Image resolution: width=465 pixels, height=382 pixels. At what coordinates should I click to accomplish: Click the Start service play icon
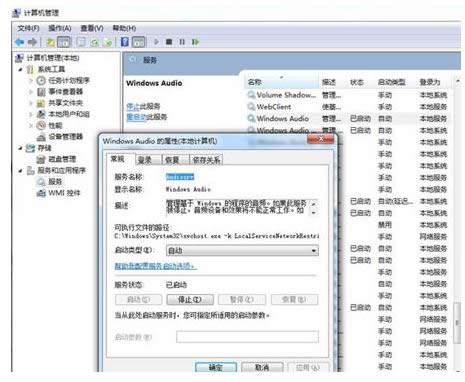[156, 42]
